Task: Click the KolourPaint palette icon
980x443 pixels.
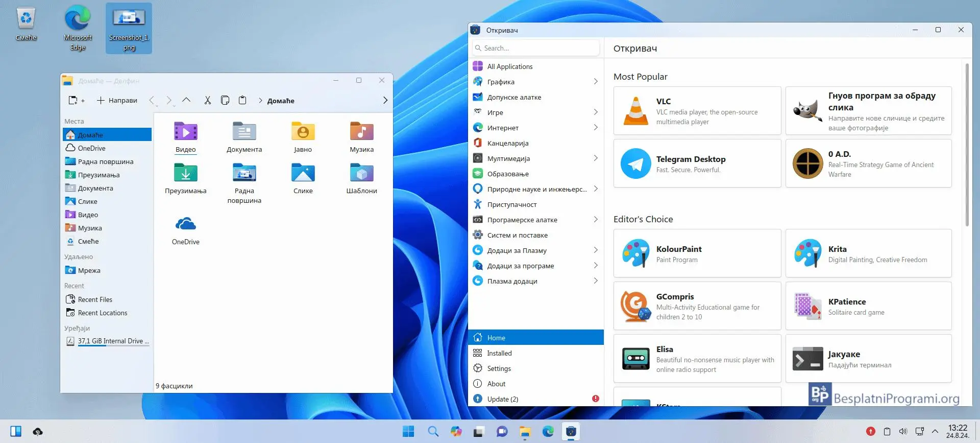Action: click(x=636, y=253)
